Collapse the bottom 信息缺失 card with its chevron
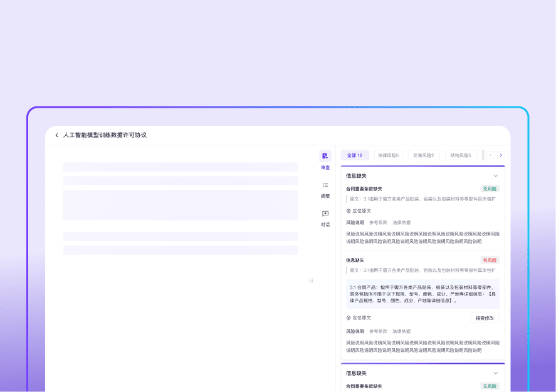Screen dimensions: 556x392 coord(495,373)
